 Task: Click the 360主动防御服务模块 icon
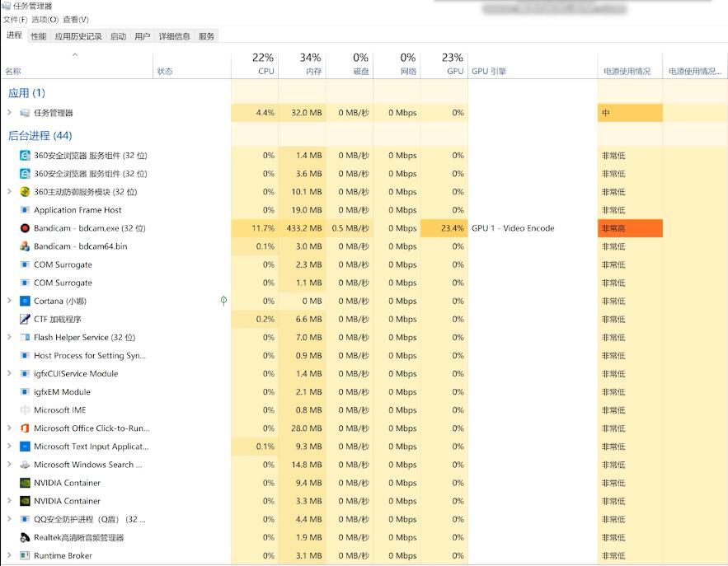point(25,192)
